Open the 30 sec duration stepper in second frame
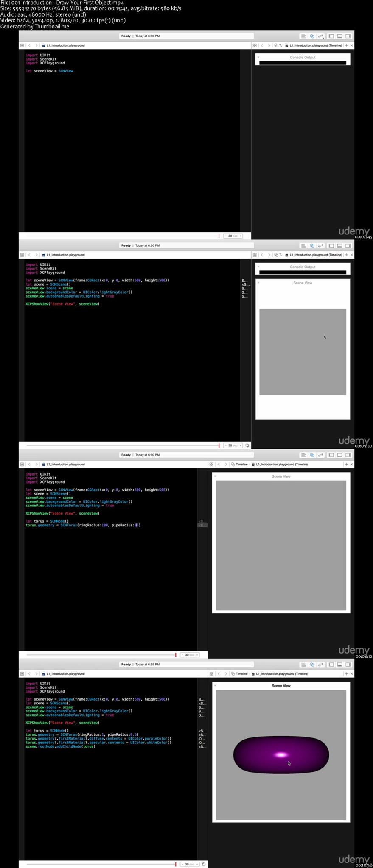The image size is (373, 868). pyautogui.click(x=233, y=445)
